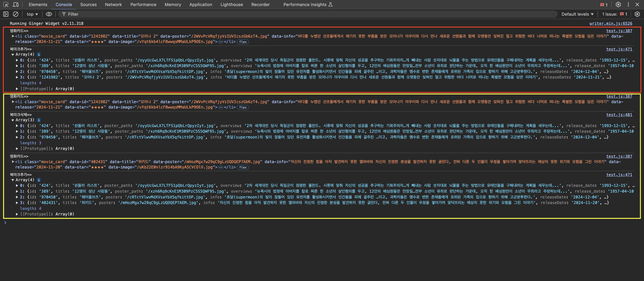The image size is (644, 281).
Task: Activate the inspect element picker icon
Action: click(x=6, y=4)
